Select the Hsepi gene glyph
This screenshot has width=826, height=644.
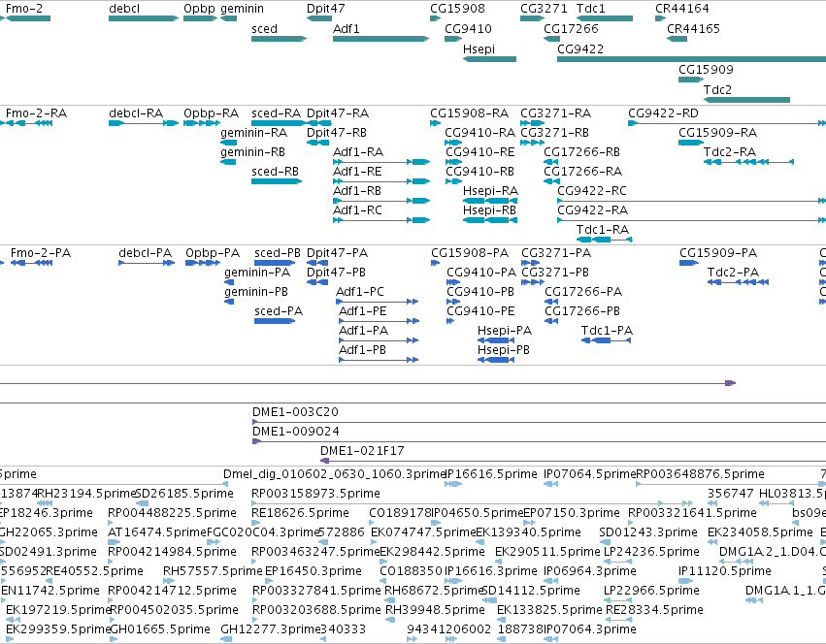click(489, 59)
